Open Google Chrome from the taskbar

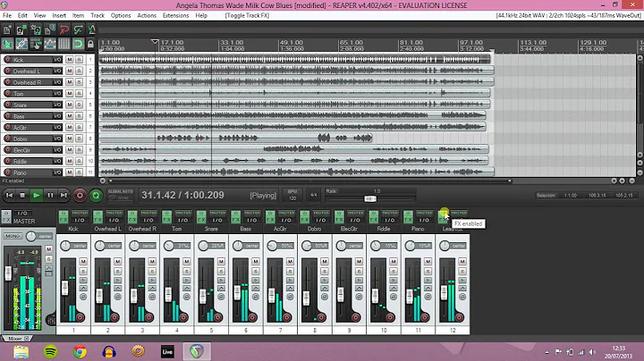tap(80, 351)
